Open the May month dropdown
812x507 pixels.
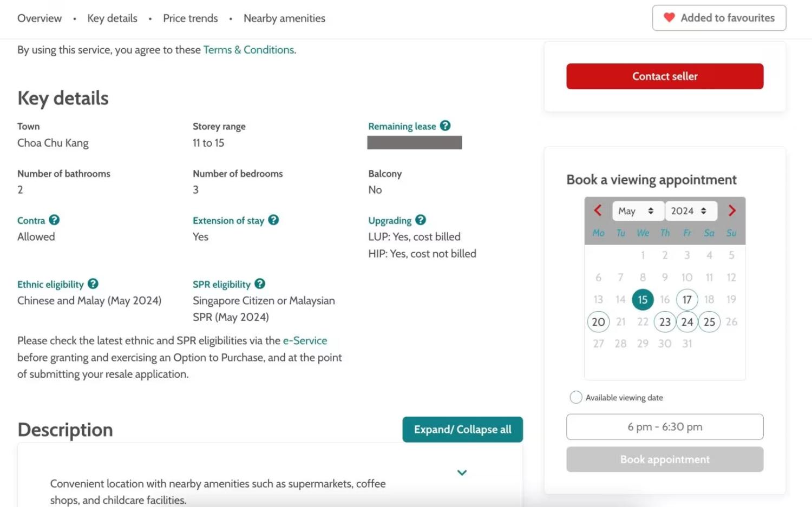pos(637,211)
